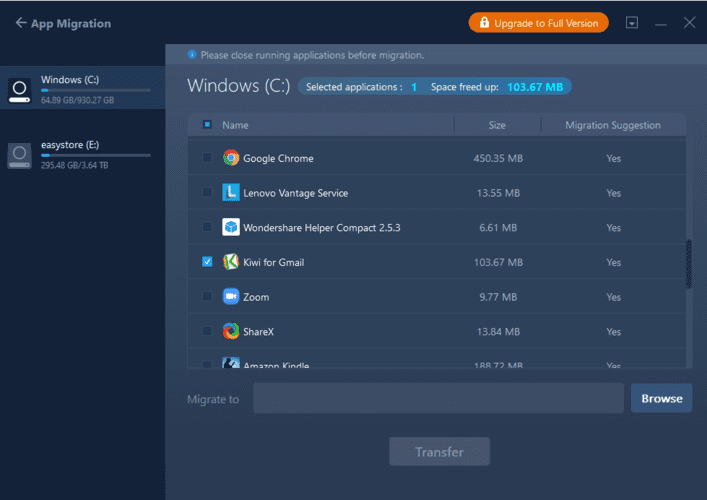This screenshot has height=500, width=707.
Task: Click the Selected applications count
Action: [x=413, y=87]
